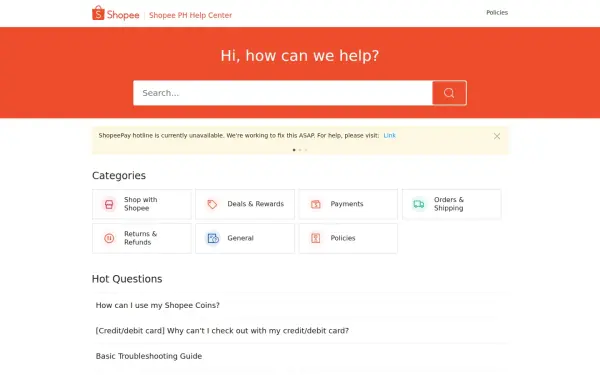Open Shopee PH Help Center title link

tap(190, 15)
